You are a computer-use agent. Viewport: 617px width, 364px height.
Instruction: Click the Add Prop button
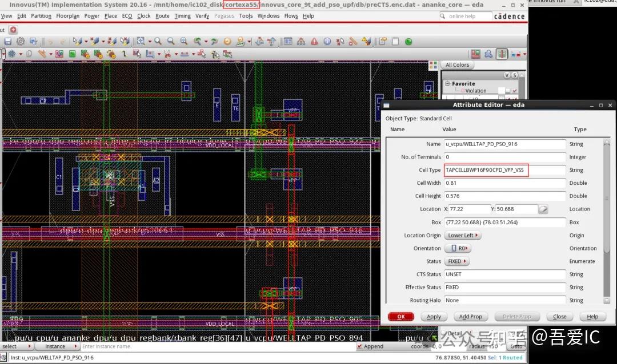[471, 317]
